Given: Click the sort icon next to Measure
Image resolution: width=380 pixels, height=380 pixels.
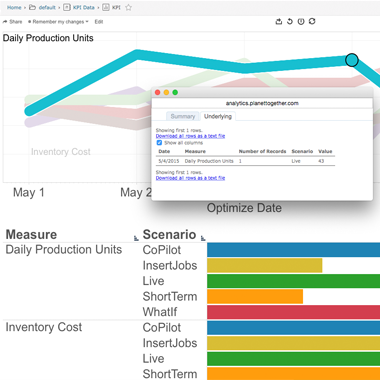Looking at the screenshot, I should coord(136,238).
